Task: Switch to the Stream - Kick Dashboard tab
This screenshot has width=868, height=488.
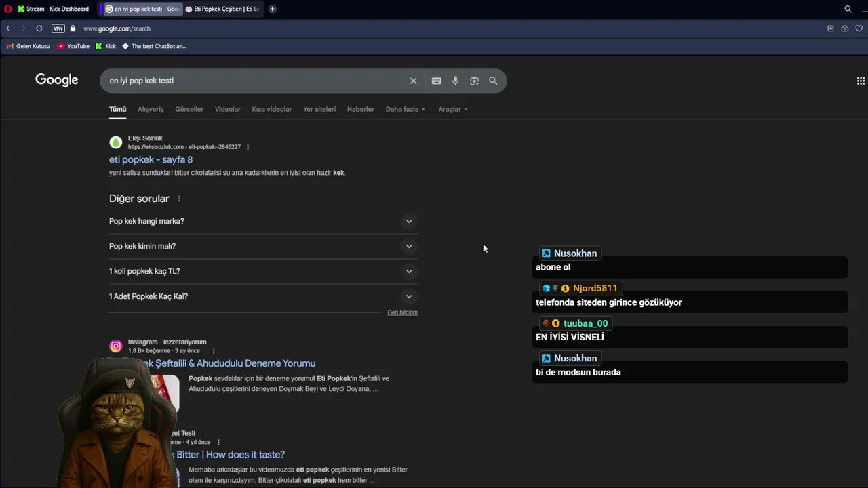Action: [x=54, y=9]
